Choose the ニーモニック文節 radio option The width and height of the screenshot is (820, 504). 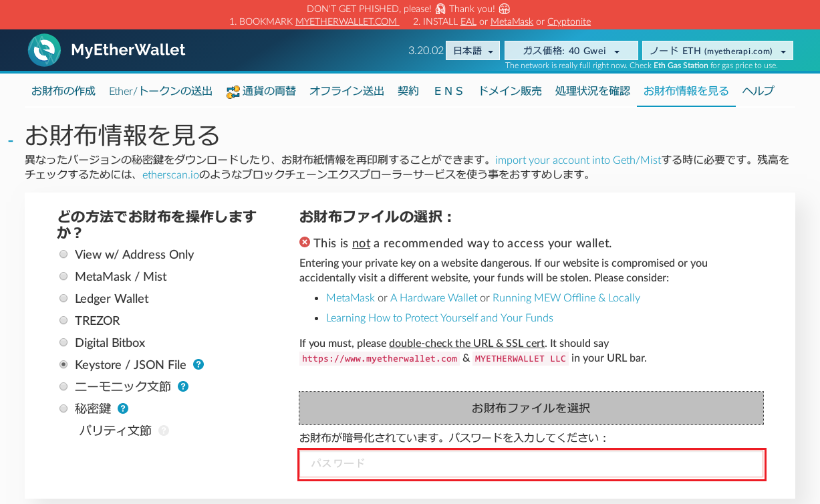(63, 386)
